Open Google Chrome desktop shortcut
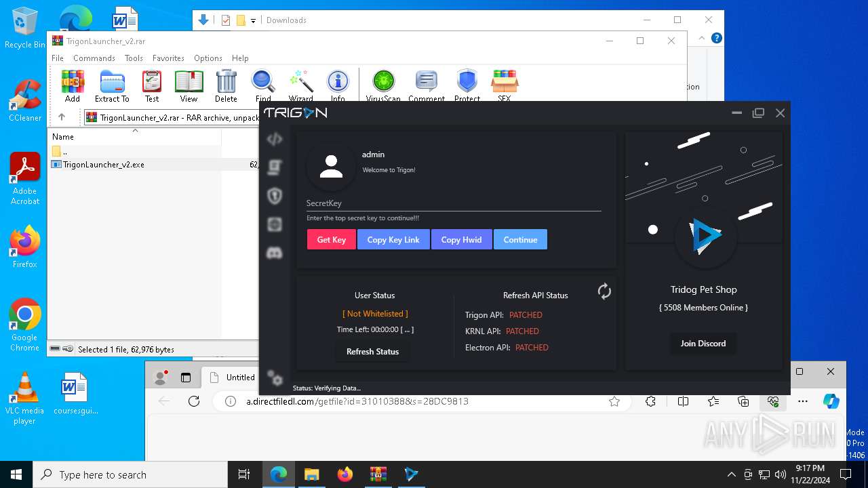This screenshot has width=868, height=488. [25, 325]
